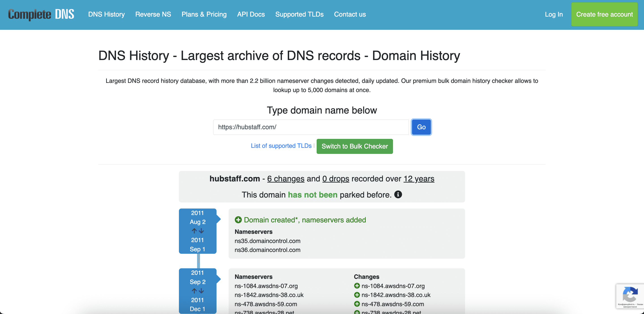Click the Log In link
This screenshot has width=644, height=314.
click(554, 15)
